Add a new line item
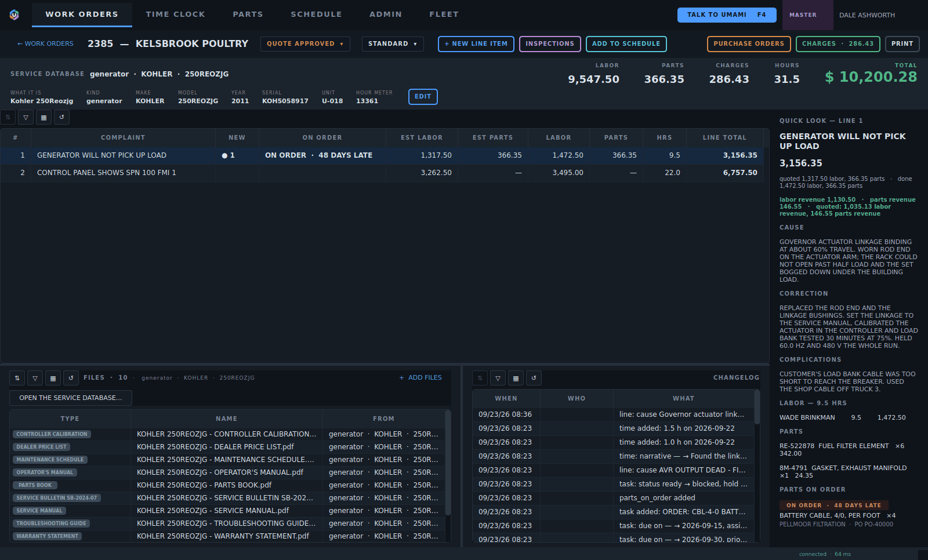928x560 pixels. [476, 44]
